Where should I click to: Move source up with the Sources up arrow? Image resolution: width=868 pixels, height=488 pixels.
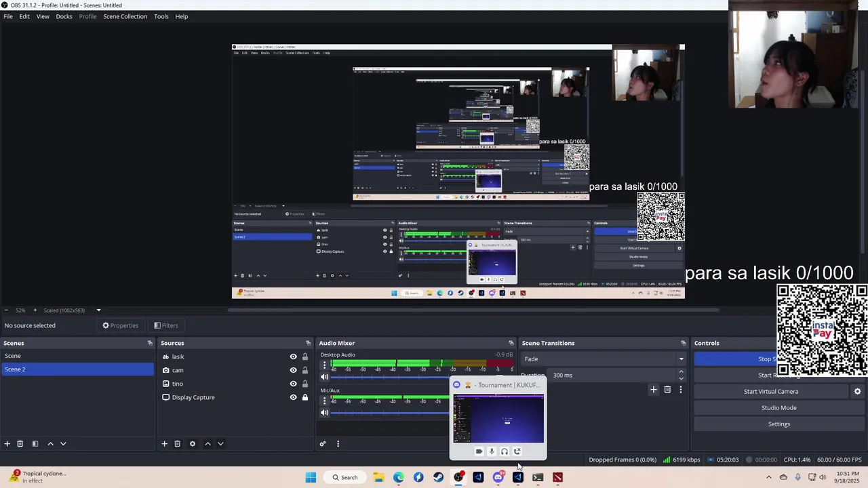(208, 444)
